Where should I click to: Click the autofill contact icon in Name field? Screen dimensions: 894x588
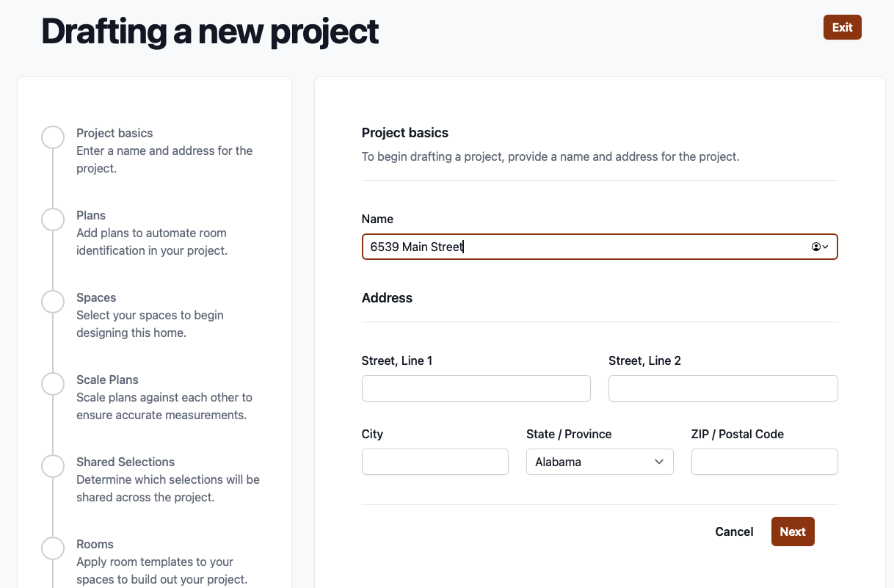[x=819, y=247]
